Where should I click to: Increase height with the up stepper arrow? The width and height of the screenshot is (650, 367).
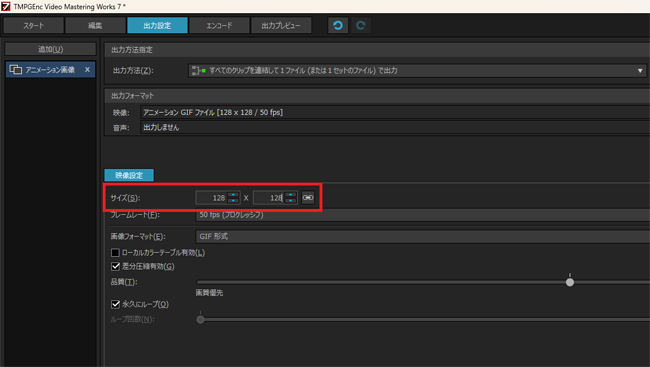point(291,194)
